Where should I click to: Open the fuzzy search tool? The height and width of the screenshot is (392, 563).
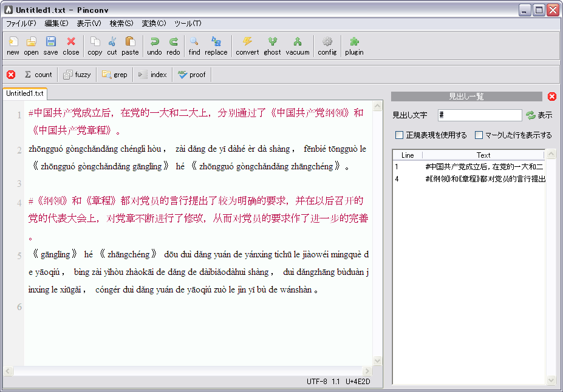[77, 75]
